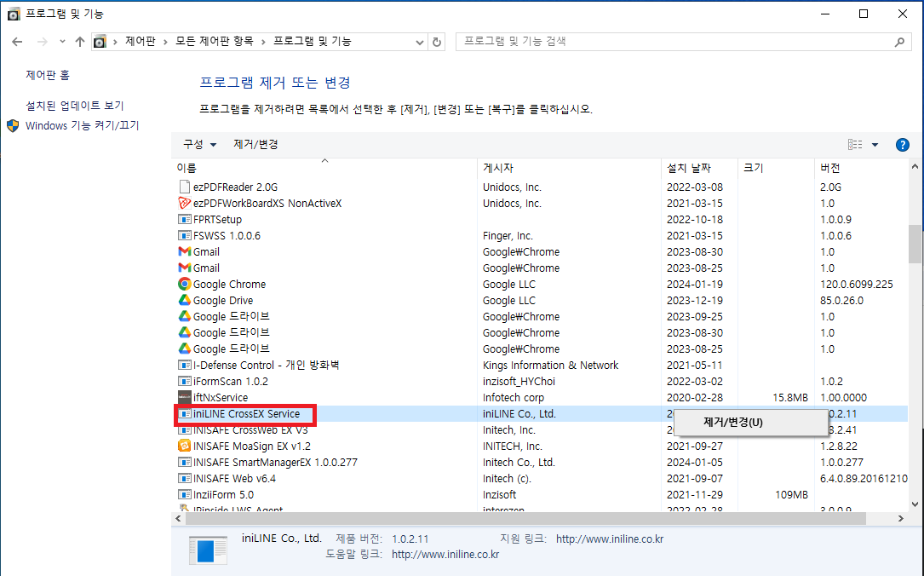Click the Windows features shield icon
The height and width of the screenshot is (576, 924).
click(13, 125)
